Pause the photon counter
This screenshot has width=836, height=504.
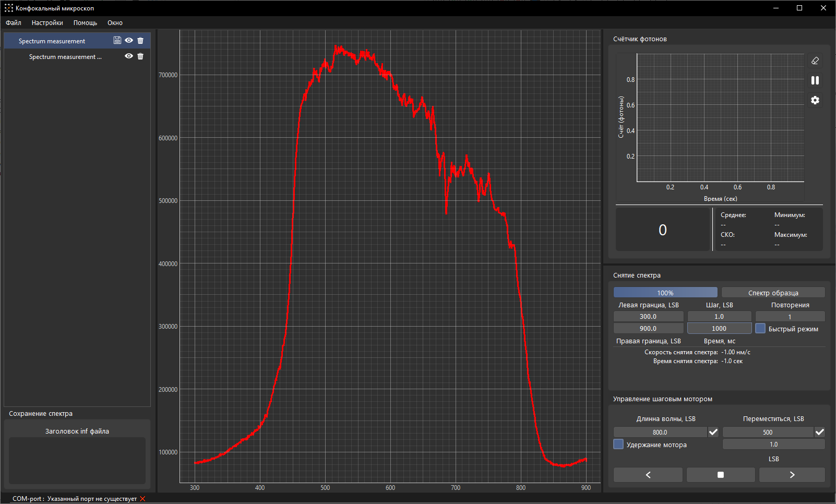815,80
